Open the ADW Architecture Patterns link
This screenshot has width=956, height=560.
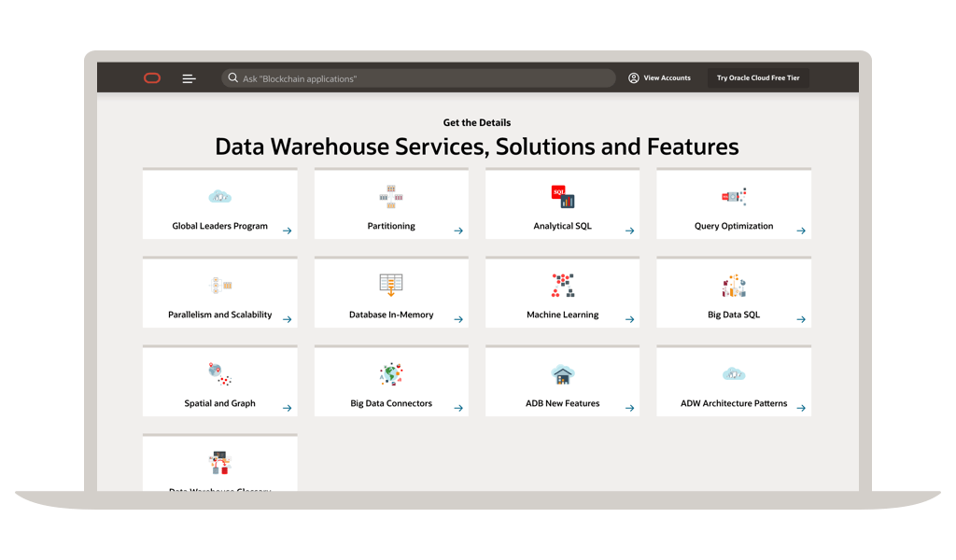734,403
